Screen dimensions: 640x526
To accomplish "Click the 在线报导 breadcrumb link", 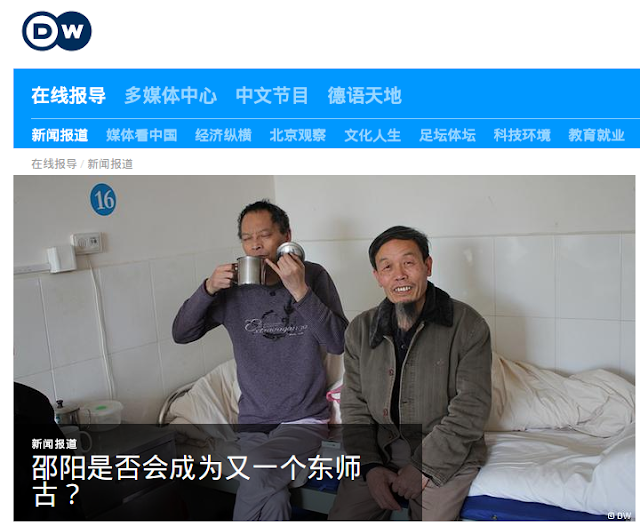I will point(54,164).
